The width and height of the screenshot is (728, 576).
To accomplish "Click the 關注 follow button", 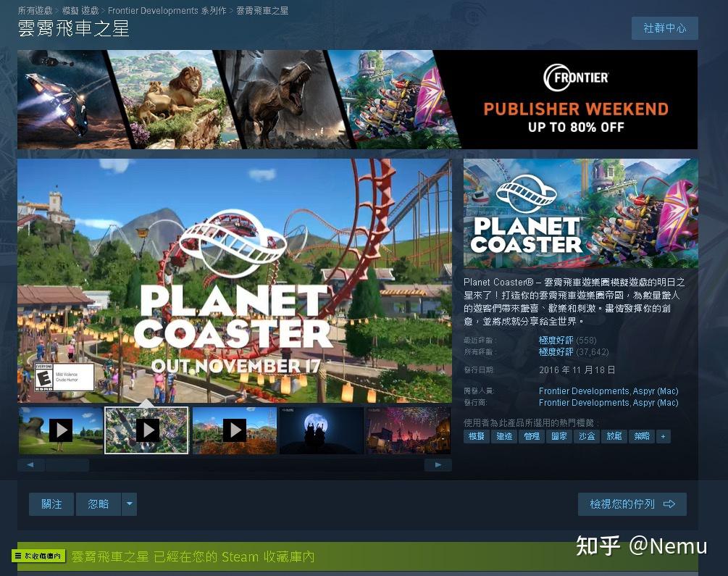I will [x=51, y=504].
